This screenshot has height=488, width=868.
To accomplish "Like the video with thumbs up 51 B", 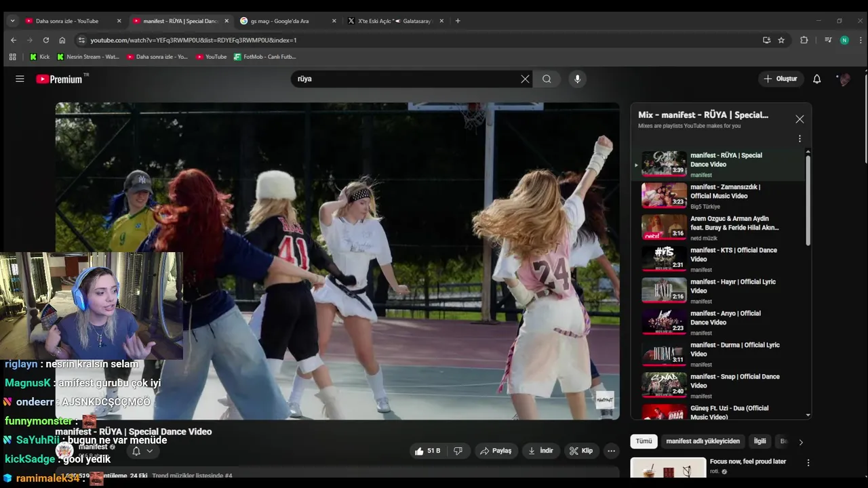I will click(427, 451).
